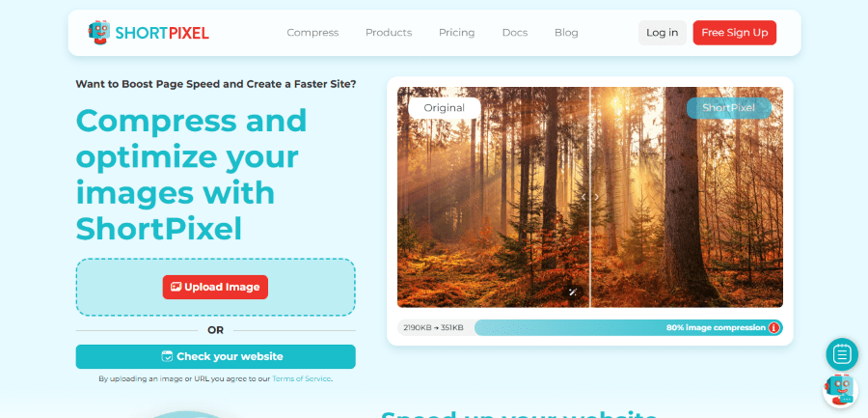This screenshot has width=868, height=418.
Task: Select the Original image label
Action: click(444, 108)
